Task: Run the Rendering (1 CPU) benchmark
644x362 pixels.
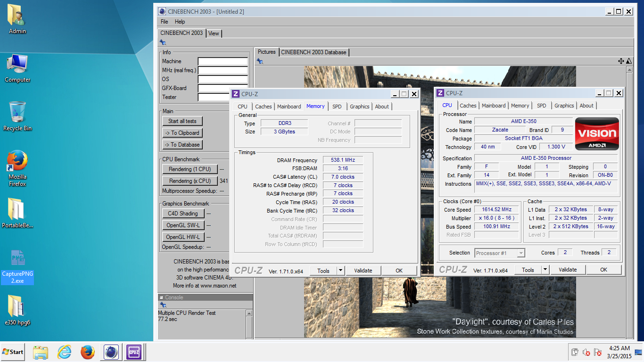Action: [190, 169]
